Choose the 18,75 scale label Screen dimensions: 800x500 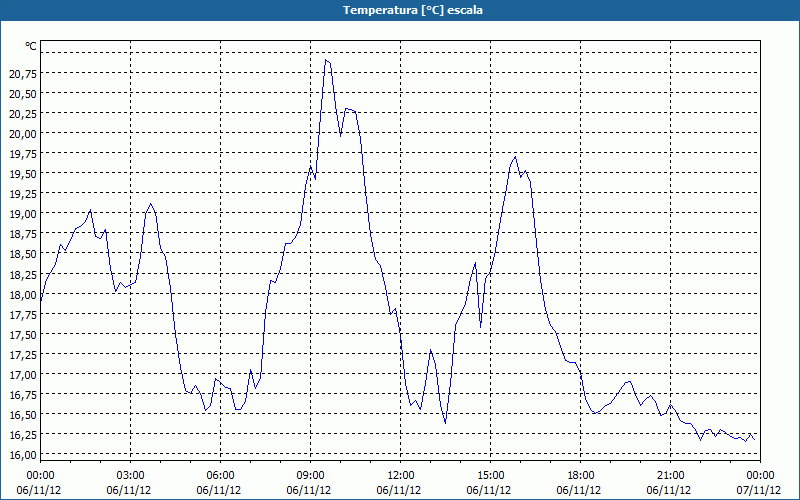point(23,234)
